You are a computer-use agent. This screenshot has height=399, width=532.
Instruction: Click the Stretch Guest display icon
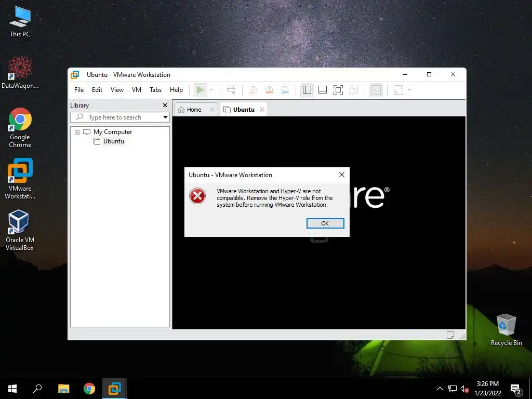coord(398,90)
